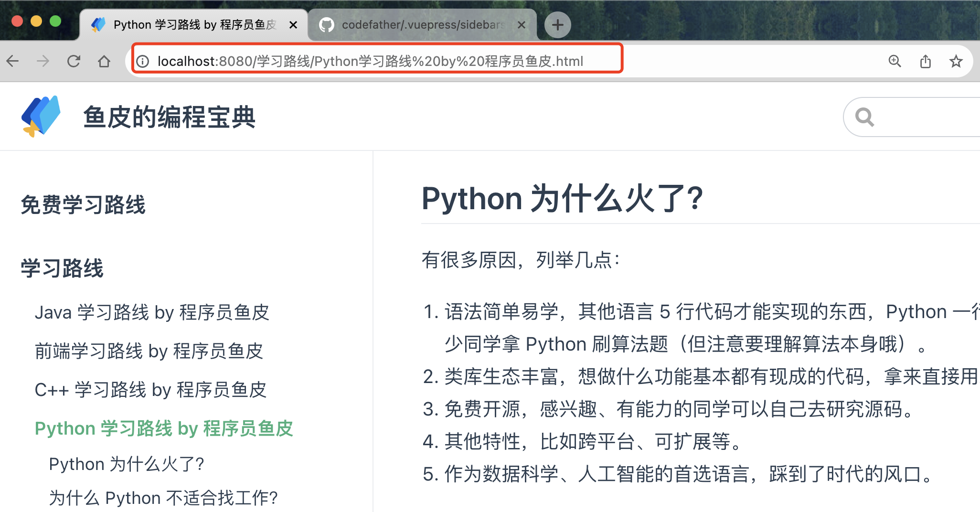Click the browser back arrow
980x512 pixels.
[x=13, y=61]
